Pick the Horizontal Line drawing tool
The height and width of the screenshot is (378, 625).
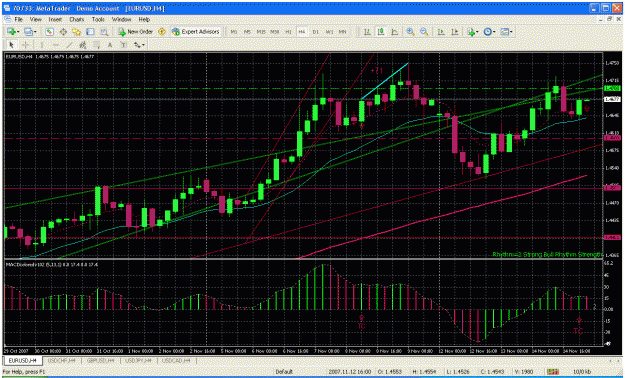point(55,45)
